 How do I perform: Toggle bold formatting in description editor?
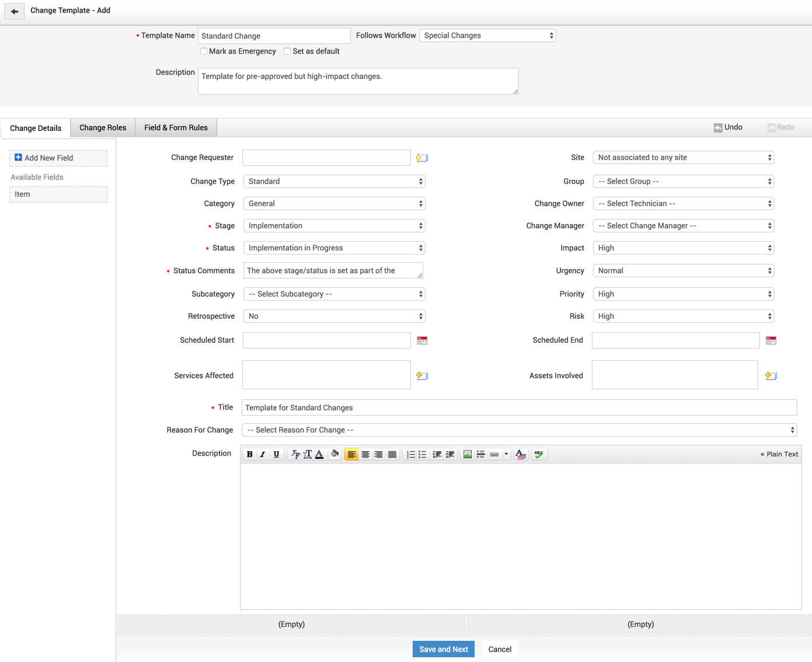point(250,454)
